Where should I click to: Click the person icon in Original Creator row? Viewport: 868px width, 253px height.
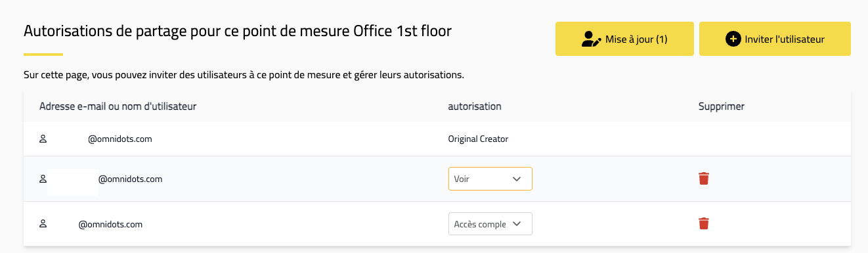43,139
